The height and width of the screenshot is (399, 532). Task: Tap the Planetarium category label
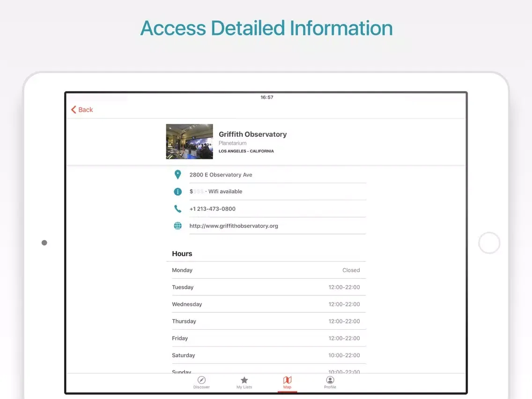(232, 143)
